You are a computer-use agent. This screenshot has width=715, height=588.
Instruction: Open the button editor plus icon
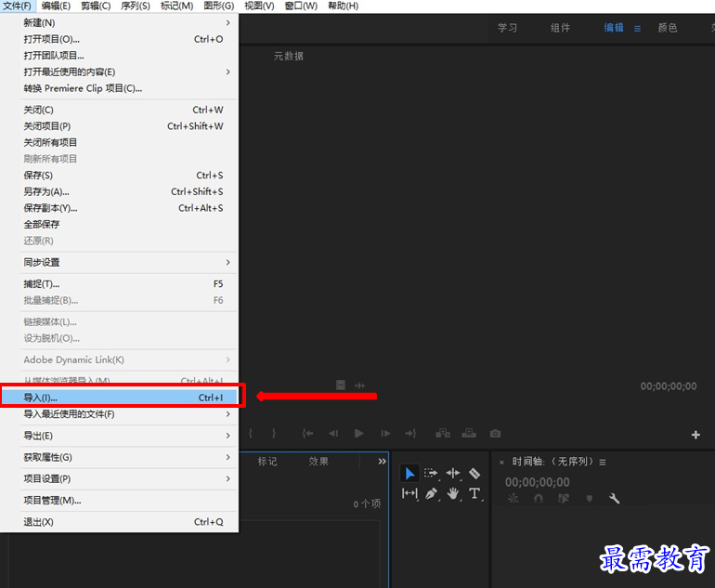tap(695, 435)
